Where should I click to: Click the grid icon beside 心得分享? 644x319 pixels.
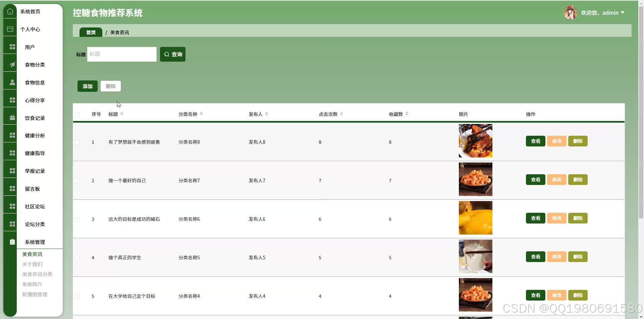(12, 100)
